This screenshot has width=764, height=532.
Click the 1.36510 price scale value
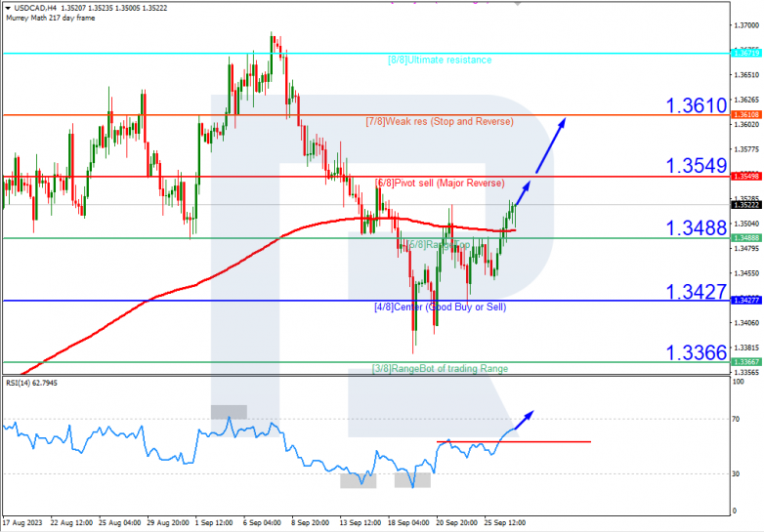point(746,74)
